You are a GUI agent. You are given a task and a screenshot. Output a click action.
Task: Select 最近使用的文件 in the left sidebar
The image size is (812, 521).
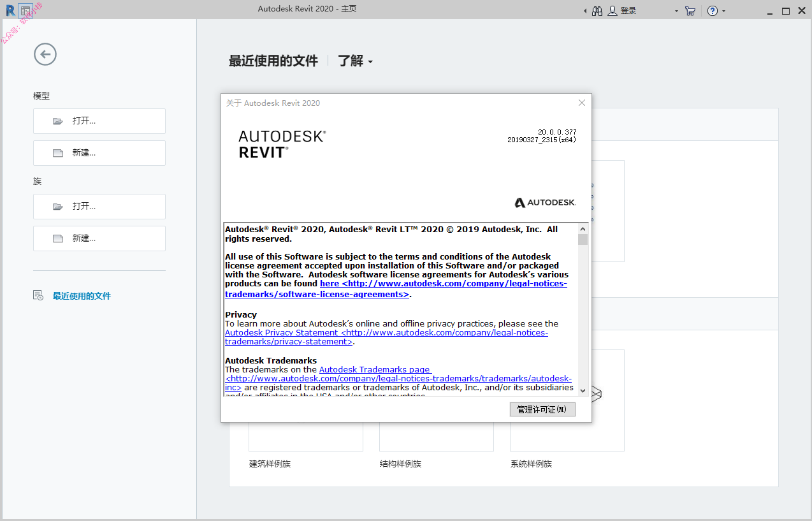point(82,296)
